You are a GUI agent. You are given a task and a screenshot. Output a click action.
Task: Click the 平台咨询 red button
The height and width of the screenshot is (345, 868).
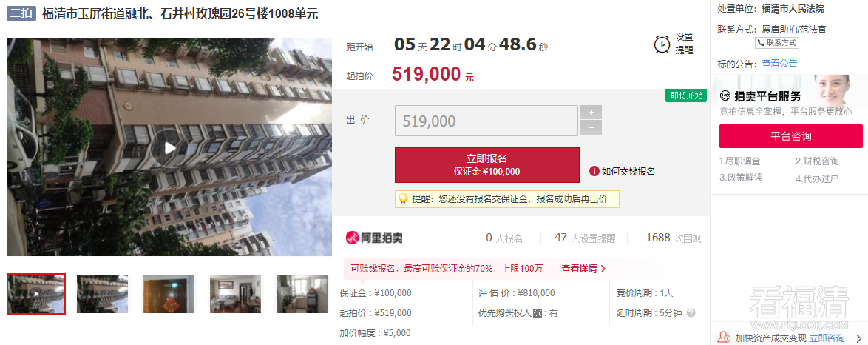click(790, 136)
